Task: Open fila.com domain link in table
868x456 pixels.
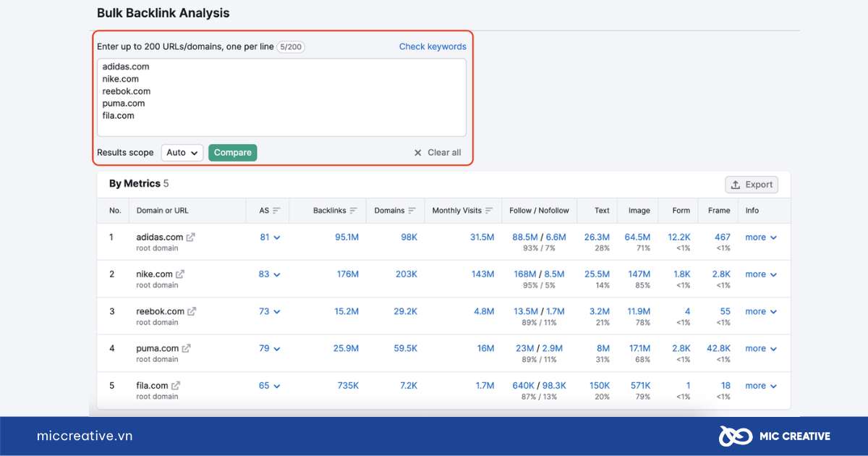Action: coord(152,385)
